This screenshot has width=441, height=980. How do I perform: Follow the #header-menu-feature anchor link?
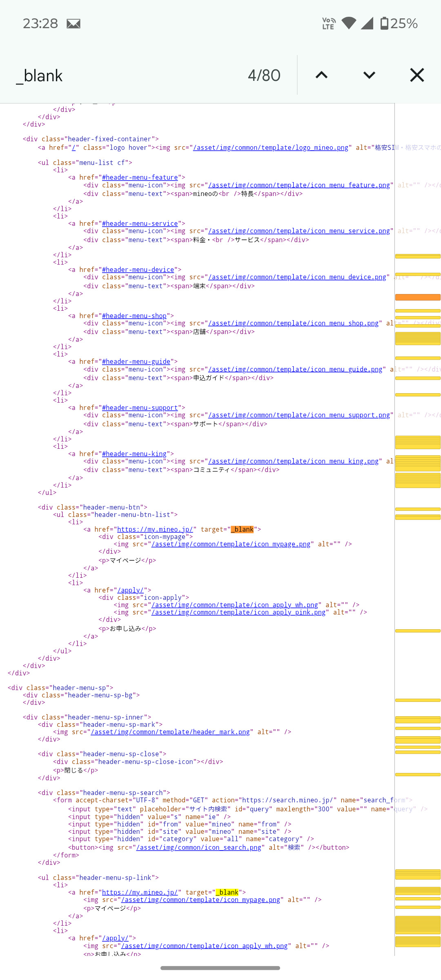pos(140,178)
